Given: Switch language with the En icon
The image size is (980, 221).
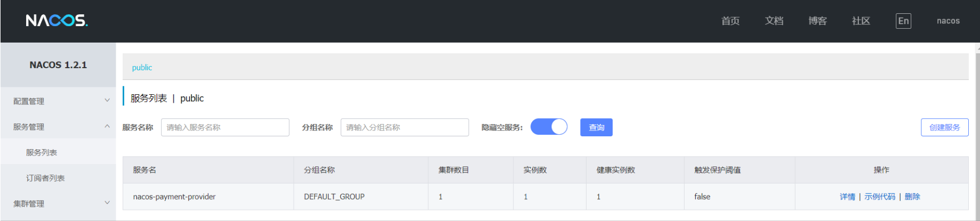Looking at the screenshot, I should [x=903, y=21].
